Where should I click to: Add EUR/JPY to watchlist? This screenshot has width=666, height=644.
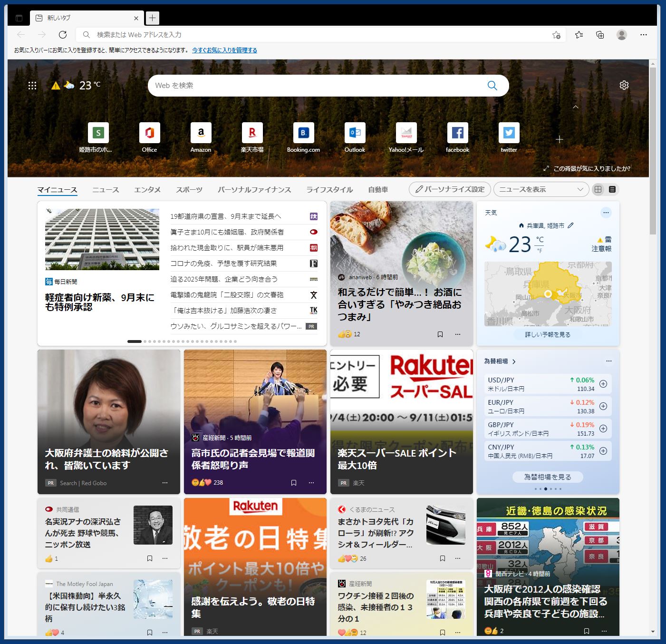click(x=603, y=406)
